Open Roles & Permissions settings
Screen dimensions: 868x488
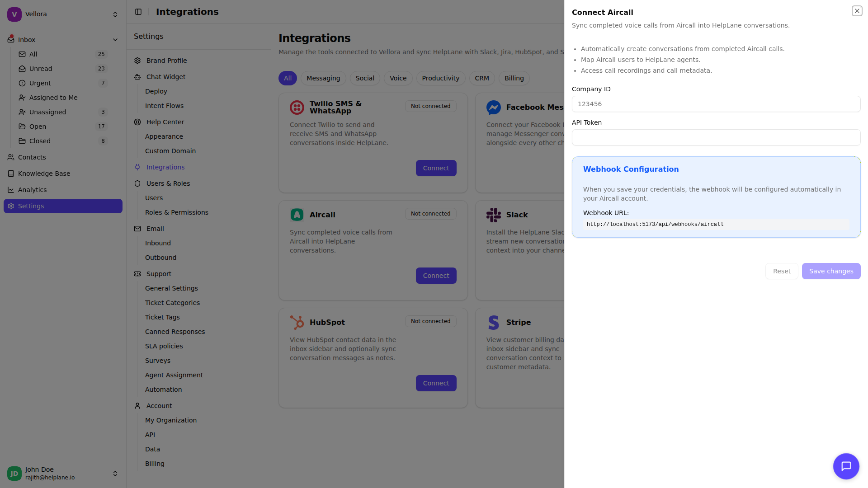[177, 212]
